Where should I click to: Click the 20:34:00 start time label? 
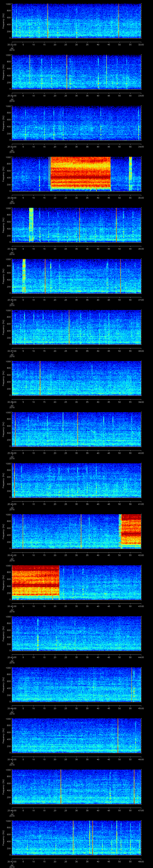pos(12,197)
